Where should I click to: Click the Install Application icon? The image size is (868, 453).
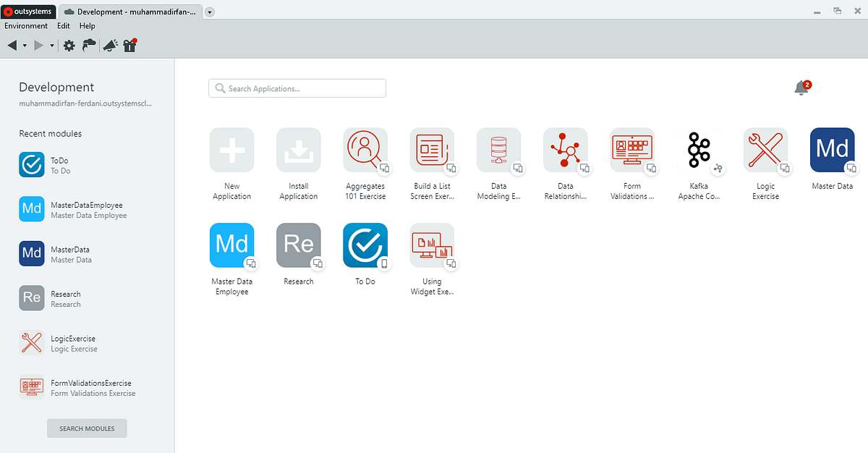[298, 150]
